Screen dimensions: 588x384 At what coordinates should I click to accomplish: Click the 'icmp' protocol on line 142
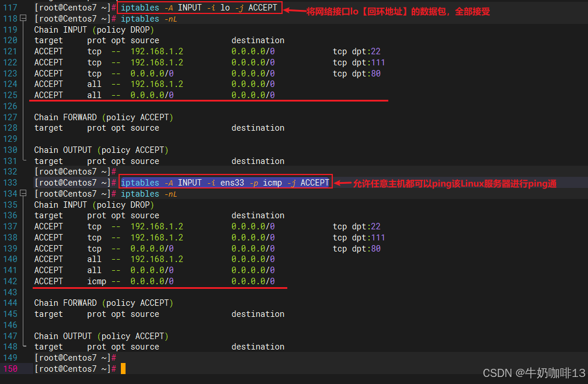click(97, 281)
